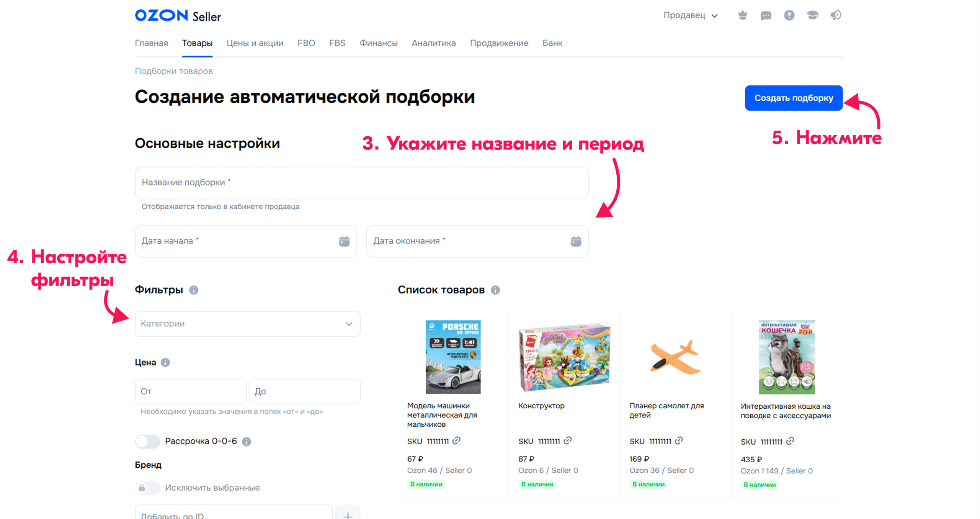The height and width of the screenshot is (519, 980).
Task: Click the price От field
Action: point(191,391)
